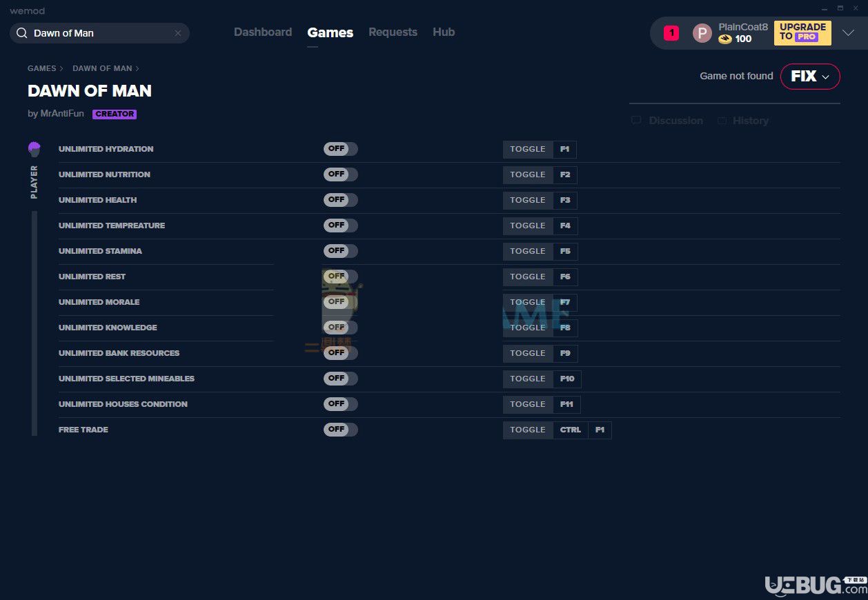Switch to Discussion tab
The height and width of the screenshot is (600, 868).
tap(667, 121)
